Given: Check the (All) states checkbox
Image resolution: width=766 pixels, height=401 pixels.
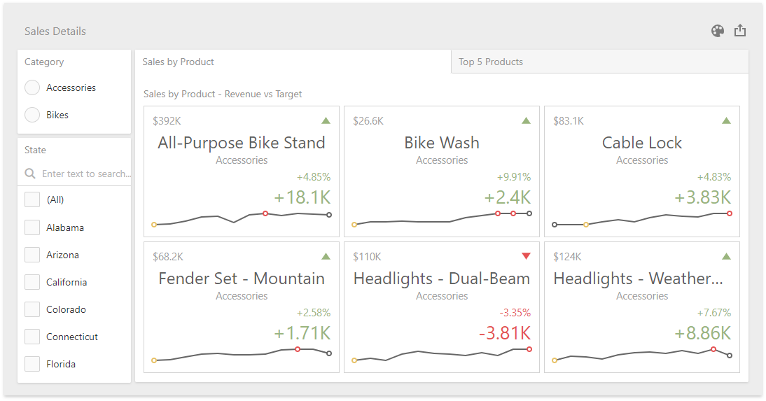Looking at the screenshot, I should click(32, 200).
